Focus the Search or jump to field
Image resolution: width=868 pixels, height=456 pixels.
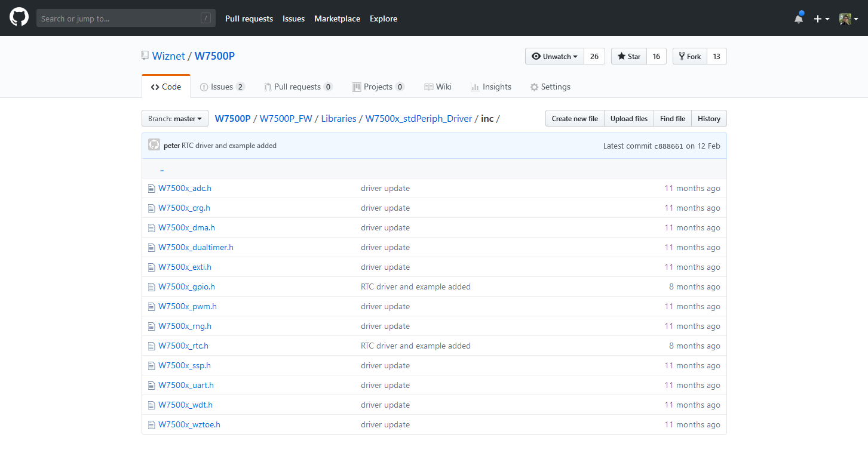pos(126,19)
